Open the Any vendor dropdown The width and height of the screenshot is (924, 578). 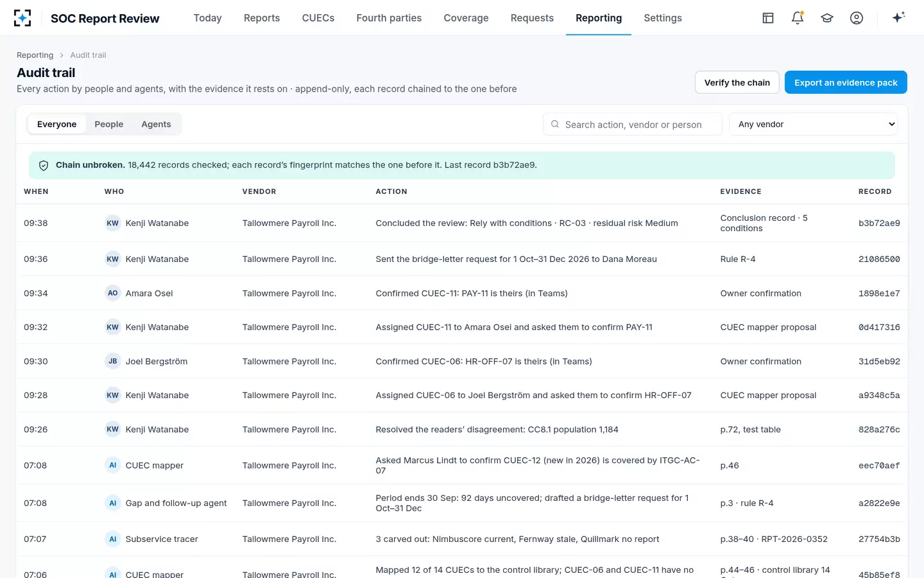(x=813, y=124)
